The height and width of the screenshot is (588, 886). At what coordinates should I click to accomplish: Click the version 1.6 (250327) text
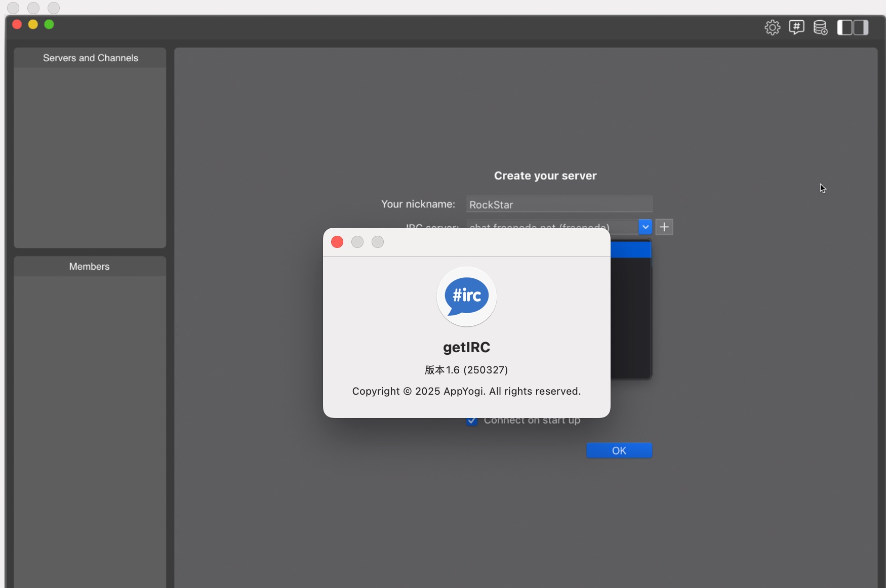tap(466, 370)
